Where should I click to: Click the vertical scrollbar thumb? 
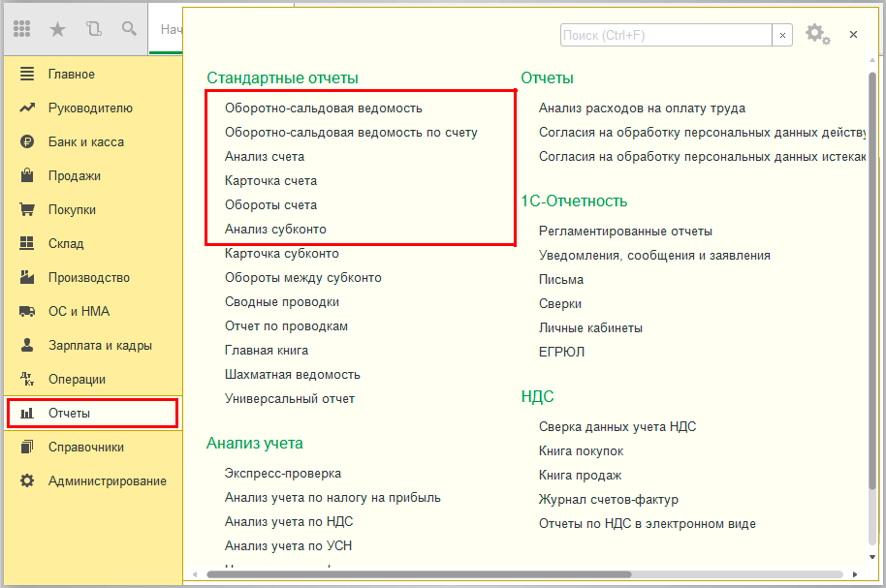(x=871, y=281)
